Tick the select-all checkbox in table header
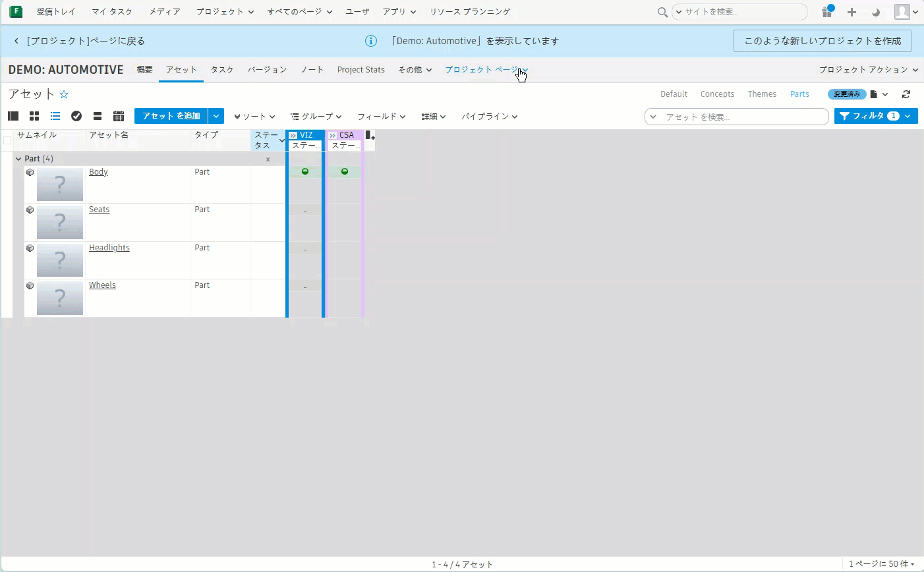The height and width of the screenshot is (572, 924). [x=7, y=140]
